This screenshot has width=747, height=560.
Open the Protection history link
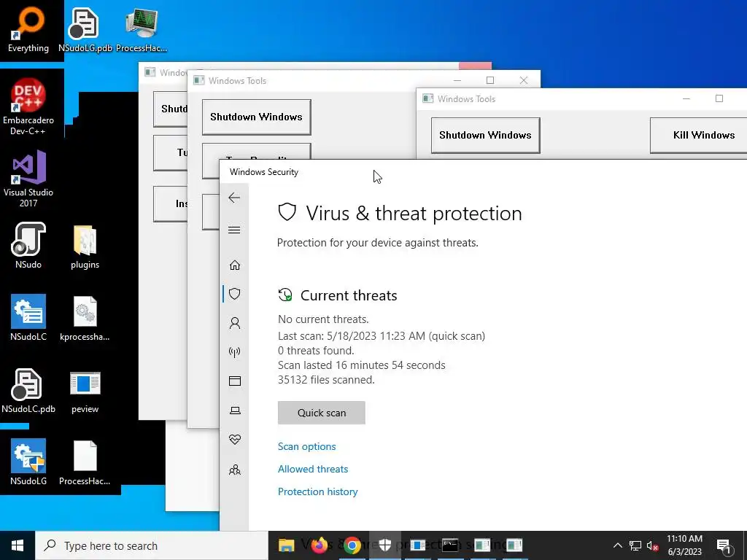point(318,492)
